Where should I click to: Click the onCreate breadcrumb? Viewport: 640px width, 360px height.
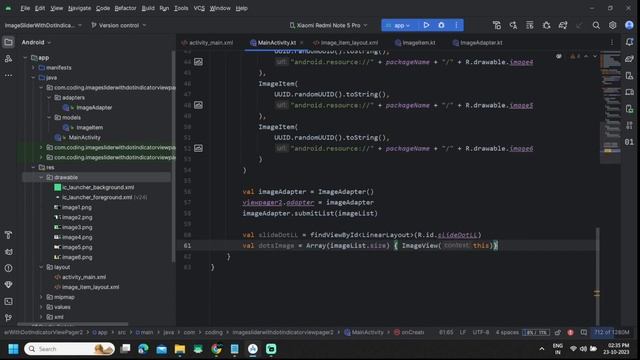[409, 332]
